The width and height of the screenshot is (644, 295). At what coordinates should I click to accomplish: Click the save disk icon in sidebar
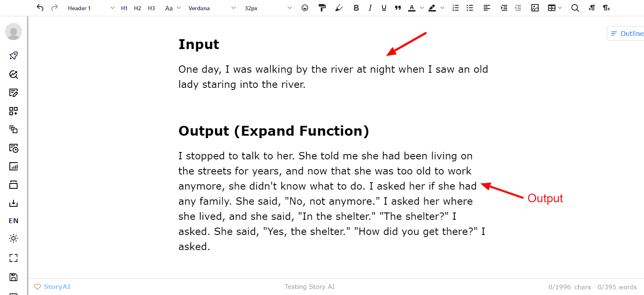(13, 277)
